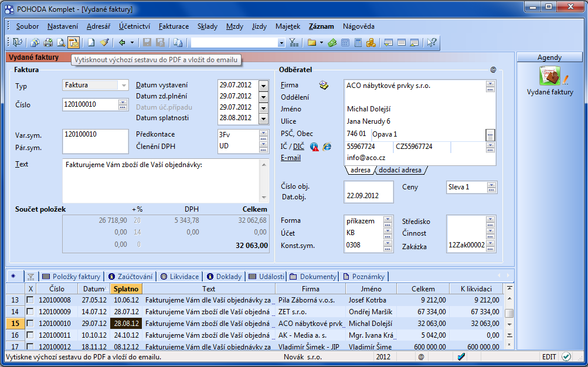
Task: Click the Internet Explorer icon by DIČ
Action: coord(327,147)
